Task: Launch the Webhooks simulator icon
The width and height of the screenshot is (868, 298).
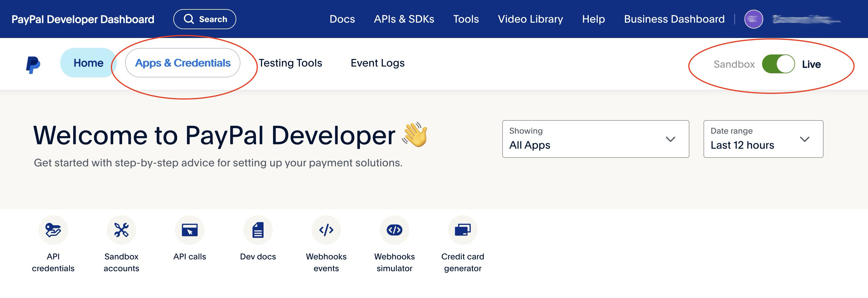Action: pos(394,230)
